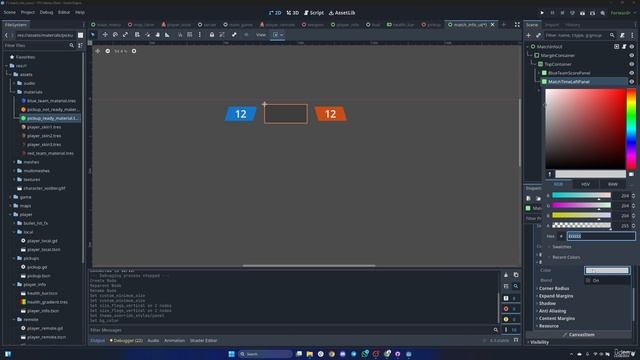The width and height of the screenshot is (640, 360).
Task: Click the Add Child Node plus icon
Action: click(529, 36)
